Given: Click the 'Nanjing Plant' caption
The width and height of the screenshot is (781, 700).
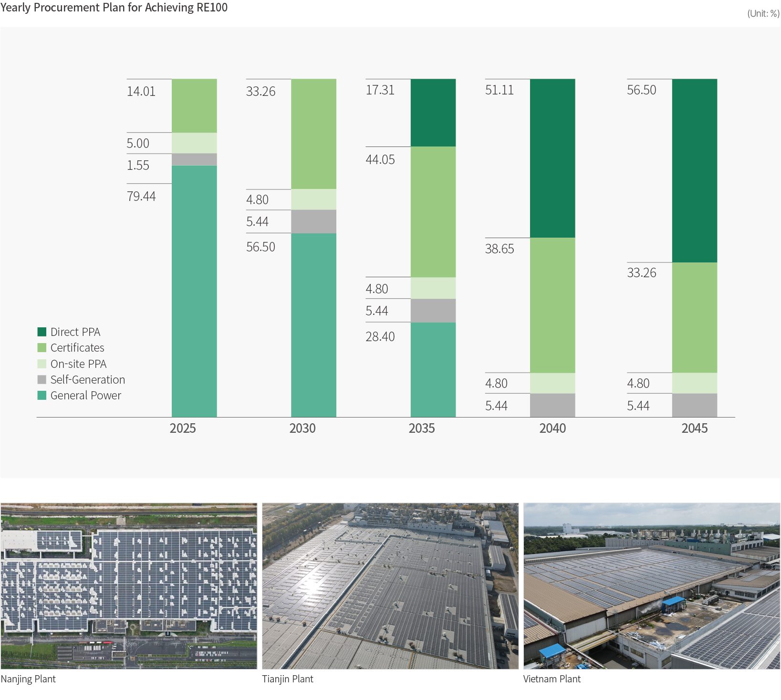Looking at the screenshot, I should click(x=28, y=679).
